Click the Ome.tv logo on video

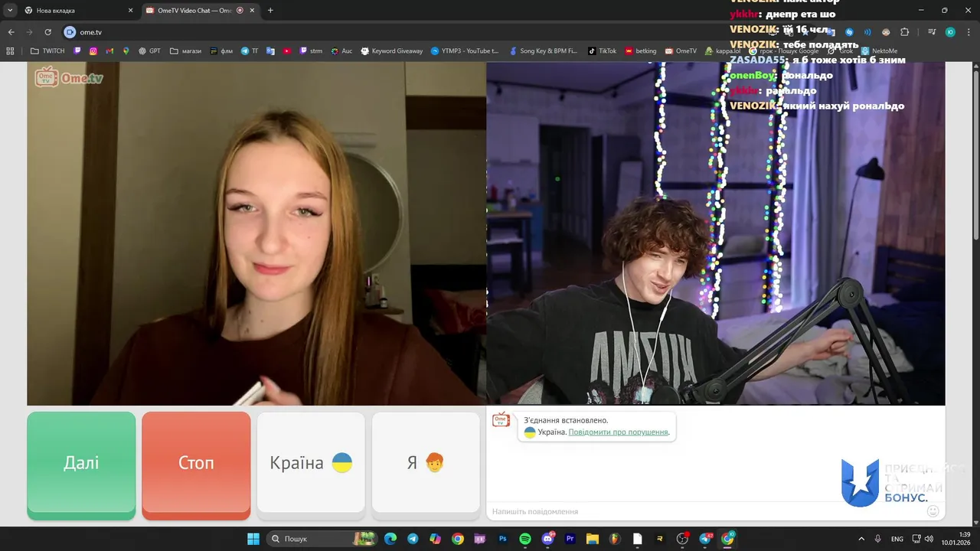[68, 77]
